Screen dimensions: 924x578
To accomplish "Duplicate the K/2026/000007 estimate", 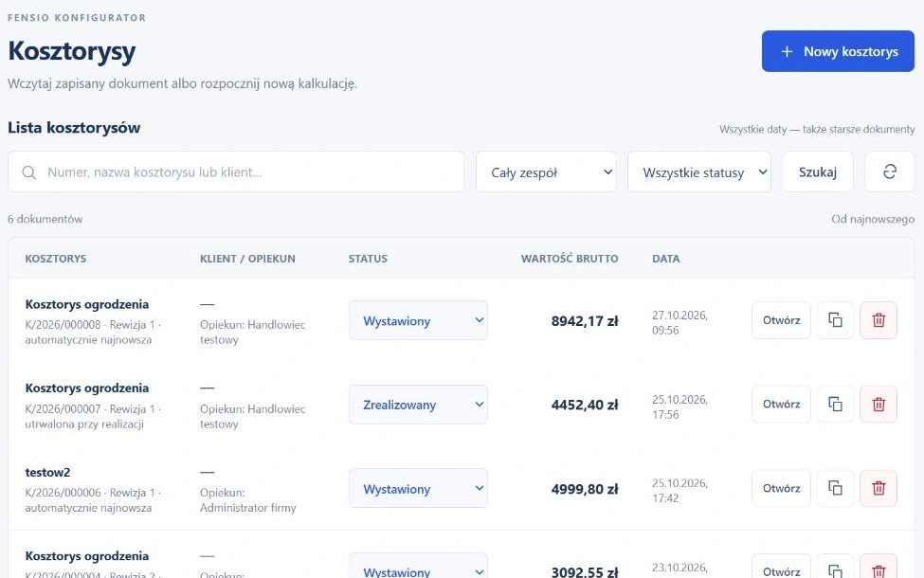I will pos(835,405).
